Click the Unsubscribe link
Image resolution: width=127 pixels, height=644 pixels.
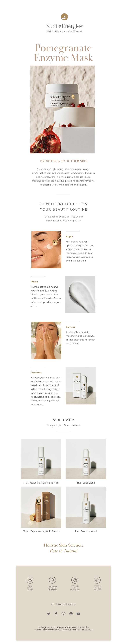click(x=83, y=627)
